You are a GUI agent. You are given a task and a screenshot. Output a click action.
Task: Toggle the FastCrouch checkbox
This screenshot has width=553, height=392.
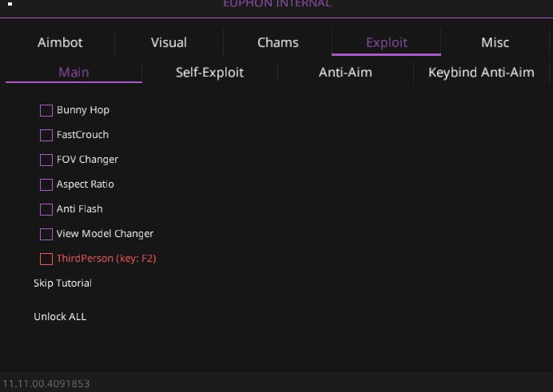tap(46, 135)
